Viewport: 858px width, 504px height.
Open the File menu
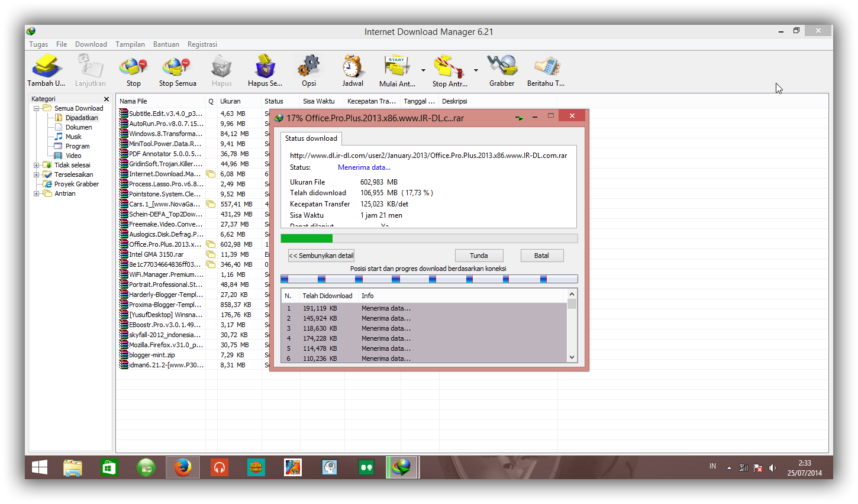pyautogui.click(x=62, y=44)
